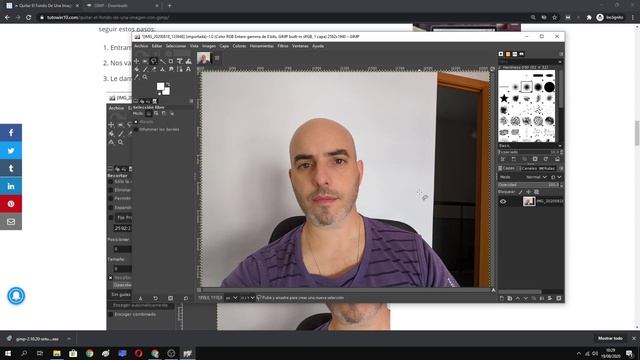The width and height of the screenshot is (640, 360).
Task: Select the Zoom magnifier tool
Action: [145, 77]
